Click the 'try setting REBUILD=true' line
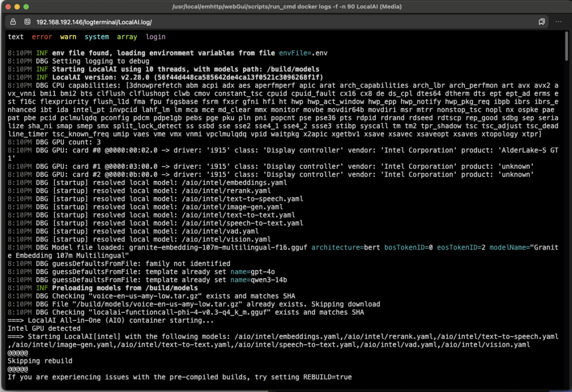 [180, 377]
